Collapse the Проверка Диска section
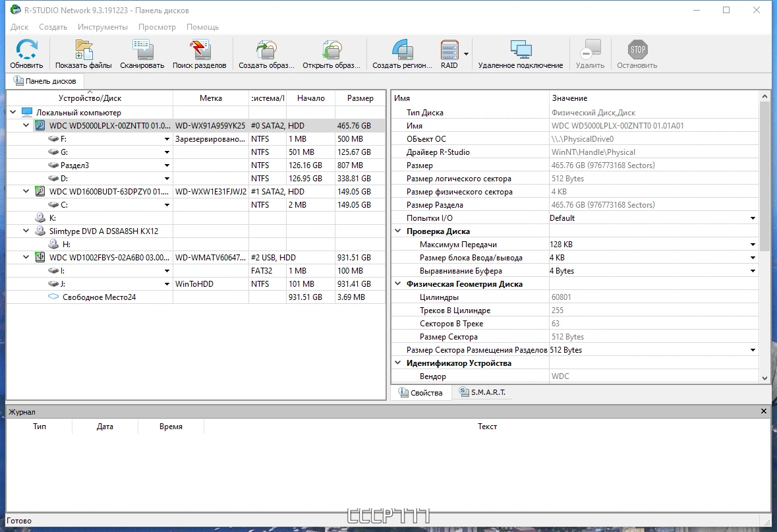 (x=397, y=231)
